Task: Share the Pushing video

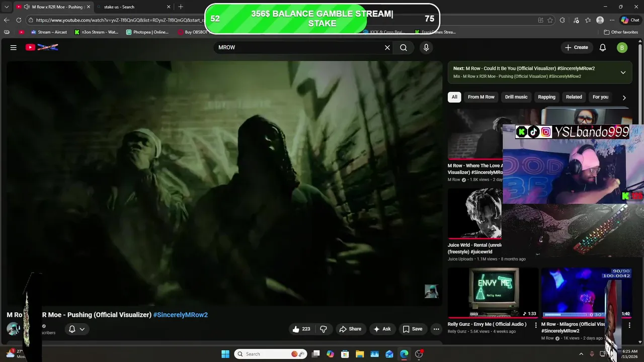Action: [x=350, y=329]
